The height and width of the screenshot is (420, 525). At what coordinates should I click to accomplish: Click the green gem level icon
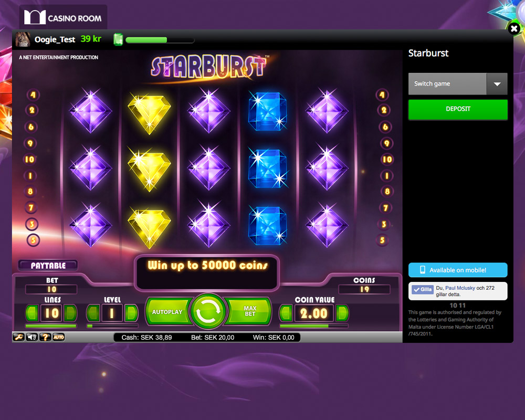(118, 39)
